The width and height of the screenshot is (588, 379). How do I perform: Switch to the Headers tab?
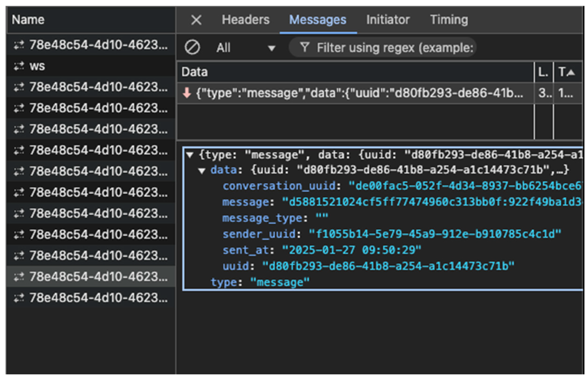pos(245,20)
